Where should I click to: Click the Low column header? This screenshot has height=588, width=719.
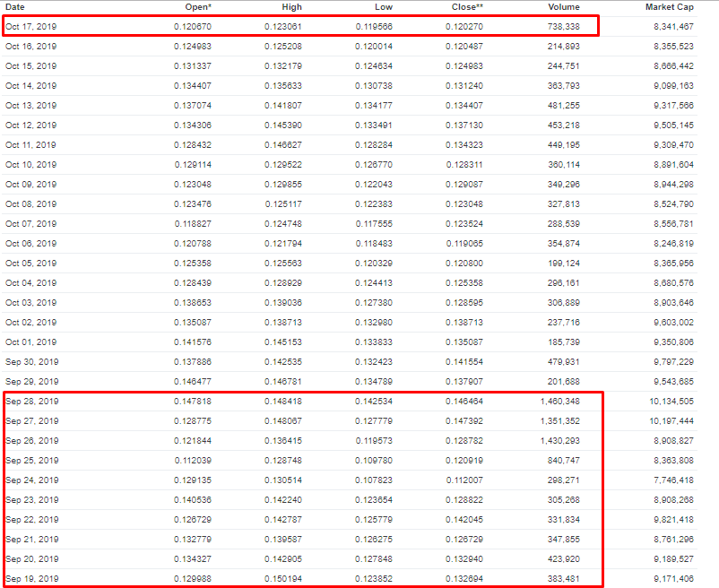[x=384, y=7]
